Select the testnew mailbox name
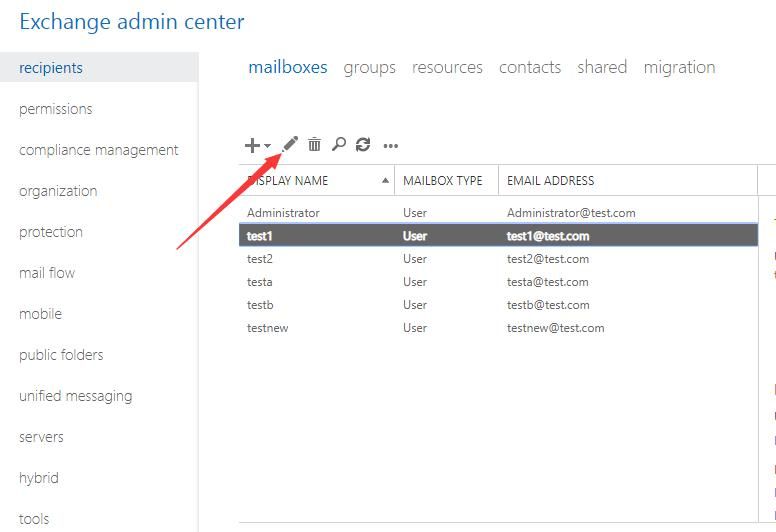776x532 pixels. 267,328
